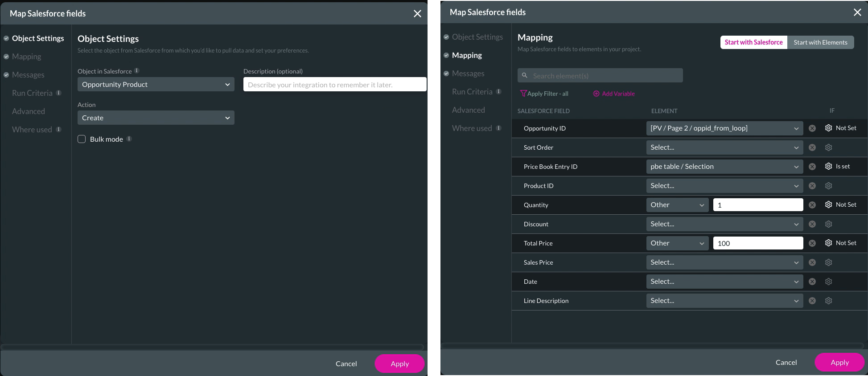868x376 pixels.
Task: Show Bulk mode info tooltip
Action: [x=129, y=139]
